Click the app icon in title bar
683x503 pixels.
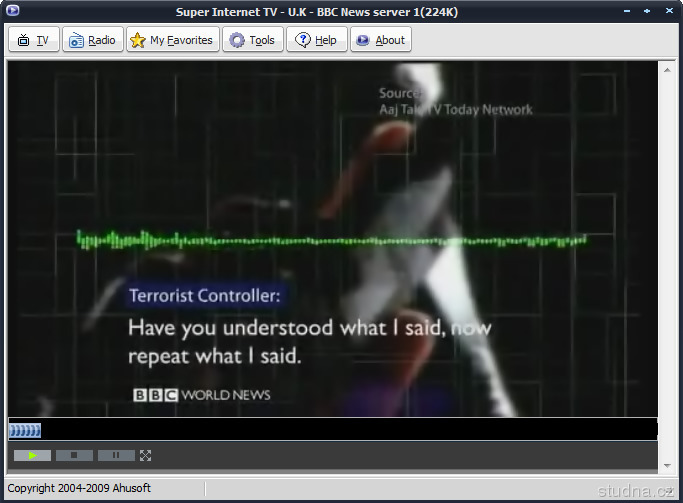(12, 11)
